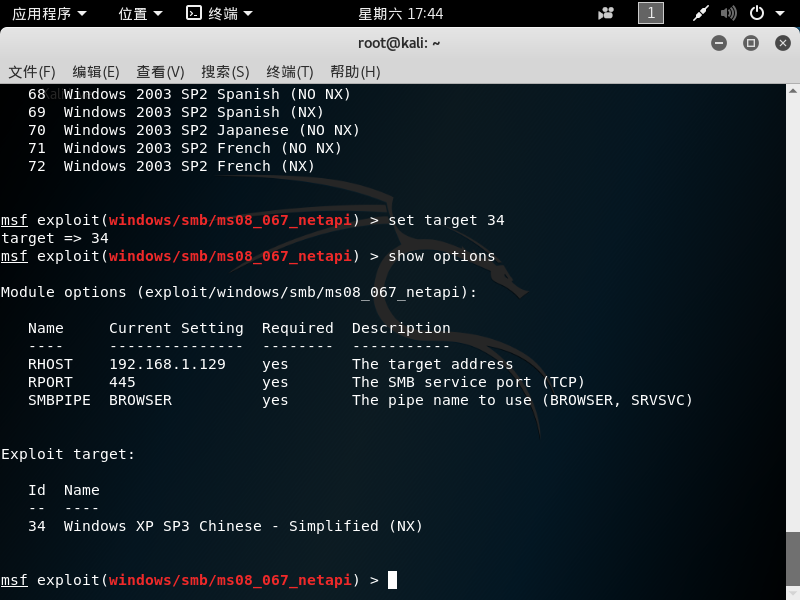Click the line '68 Windows 2003 SP2 Spanish (NO NX)'
Viewport: 800px width, 600px height.
click(189, 94)
